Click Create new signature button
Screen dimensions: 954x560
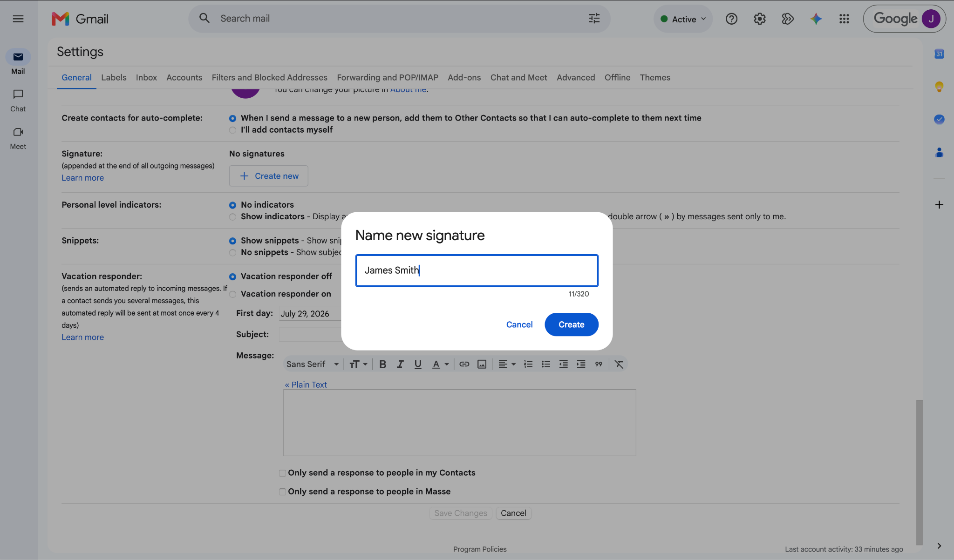(x=268, y=176)
